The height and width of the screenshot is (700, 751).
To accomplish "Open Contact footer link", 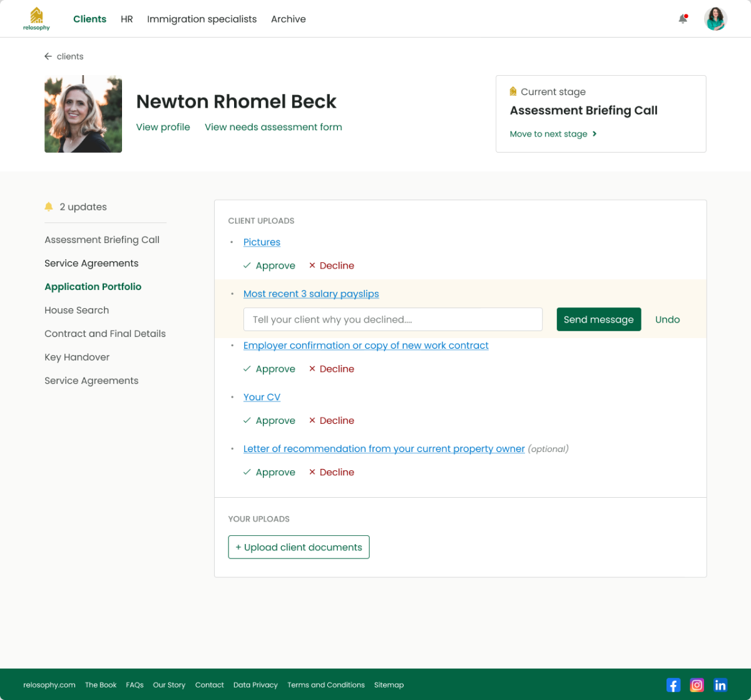I will (x=210, y=685).
